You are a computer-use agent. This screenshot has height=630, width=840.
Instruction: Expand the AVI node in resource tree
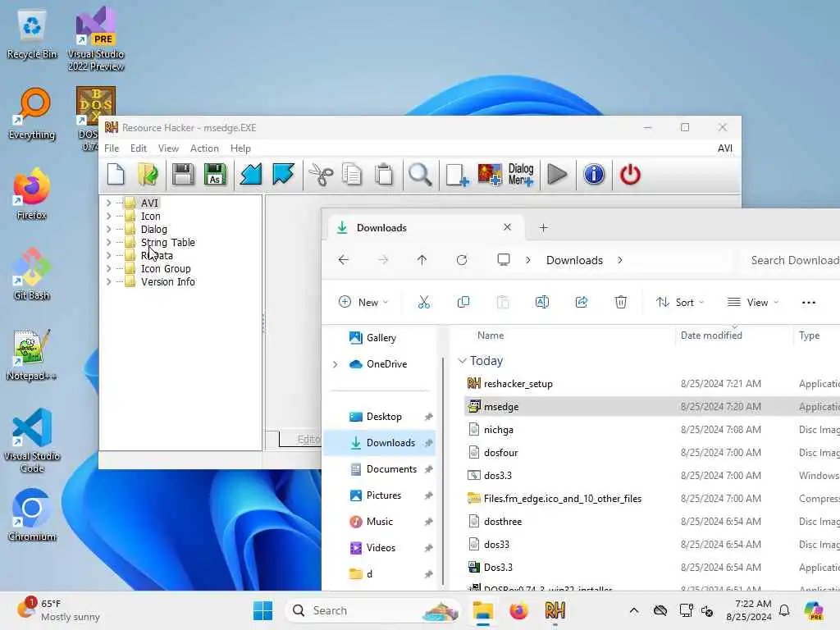pos(109,203)
